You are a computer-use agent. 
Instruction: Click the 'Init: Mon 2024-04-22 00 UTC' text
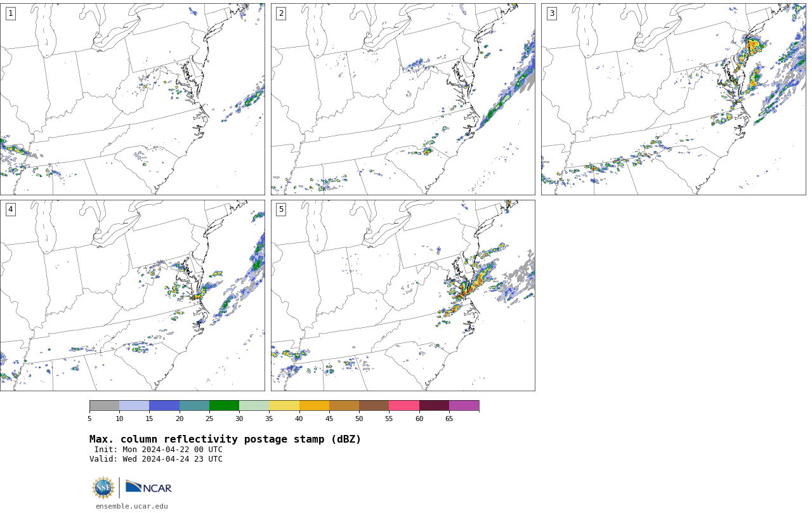coord(159,450)
